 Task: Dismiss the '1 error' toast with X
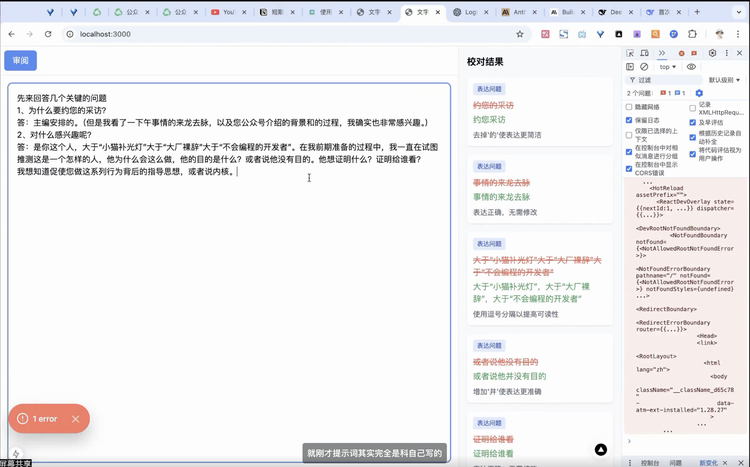(x=75, y=419)
